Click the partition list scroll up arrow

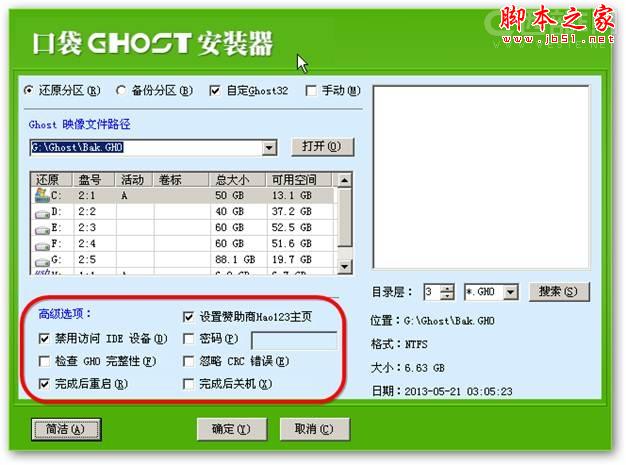[x=345, y=181]
